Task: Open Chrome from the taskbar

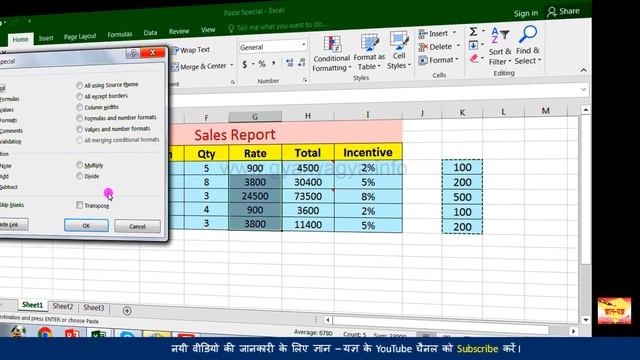Action: (45, 332)
